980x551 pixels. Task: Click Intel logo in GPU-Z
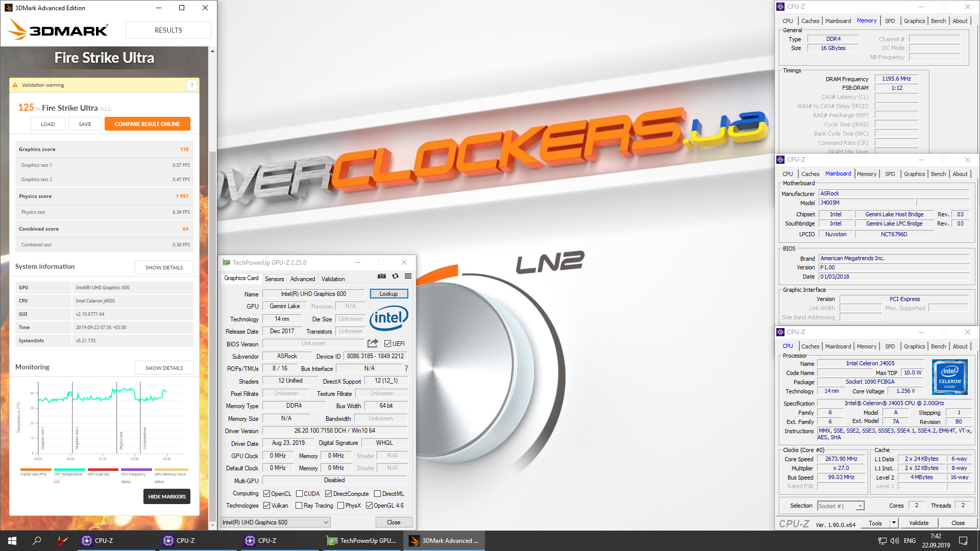coord(388,318)
